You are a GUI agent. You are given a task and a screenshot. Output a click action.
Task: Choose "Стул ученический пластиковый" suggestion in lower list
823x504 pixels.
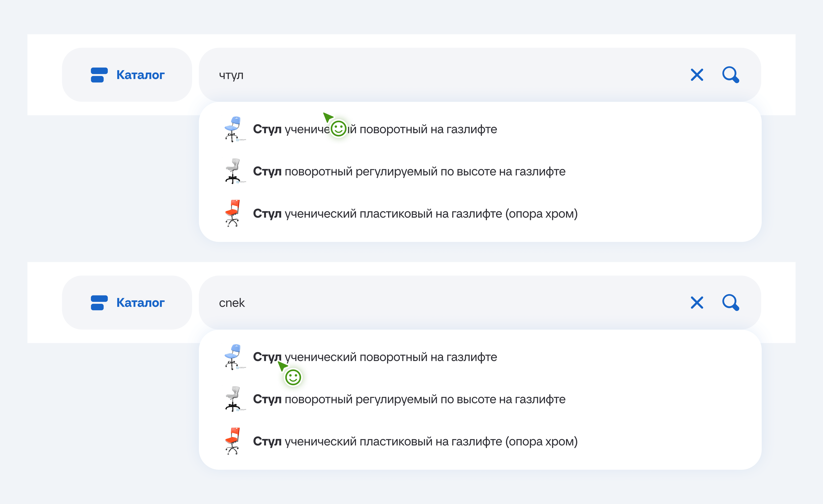click(x=415, y=441)
